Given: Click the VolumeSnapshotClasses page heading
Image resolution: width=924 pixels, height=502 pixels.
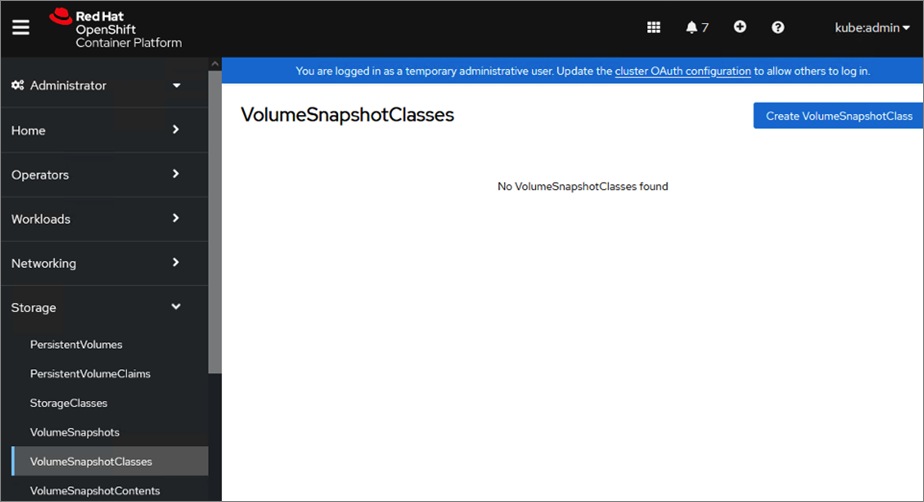Looking at the screenshot, I should click(x=347, y=115).
